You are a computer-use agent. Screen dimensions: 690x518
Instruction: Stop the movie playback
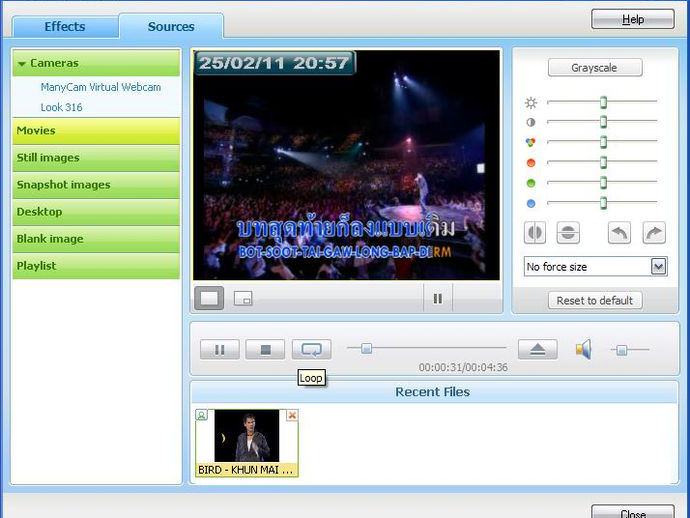[265, 349]
